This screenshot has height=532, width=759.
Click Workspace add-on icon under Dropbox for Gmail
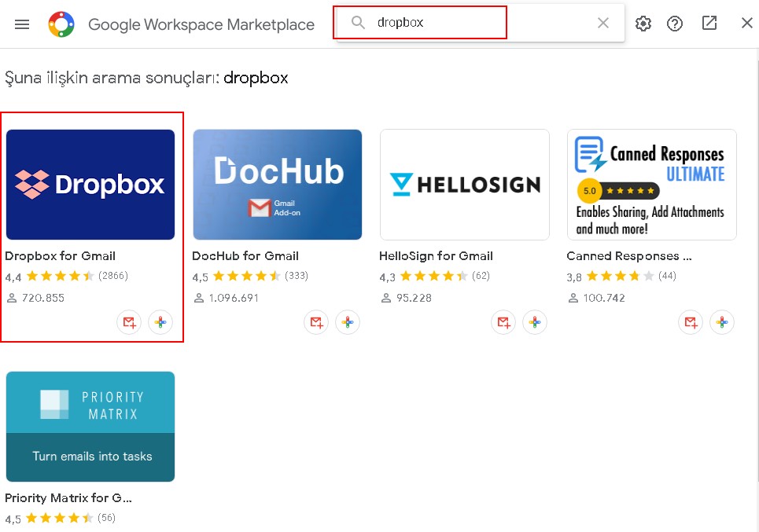coord(160,322)
